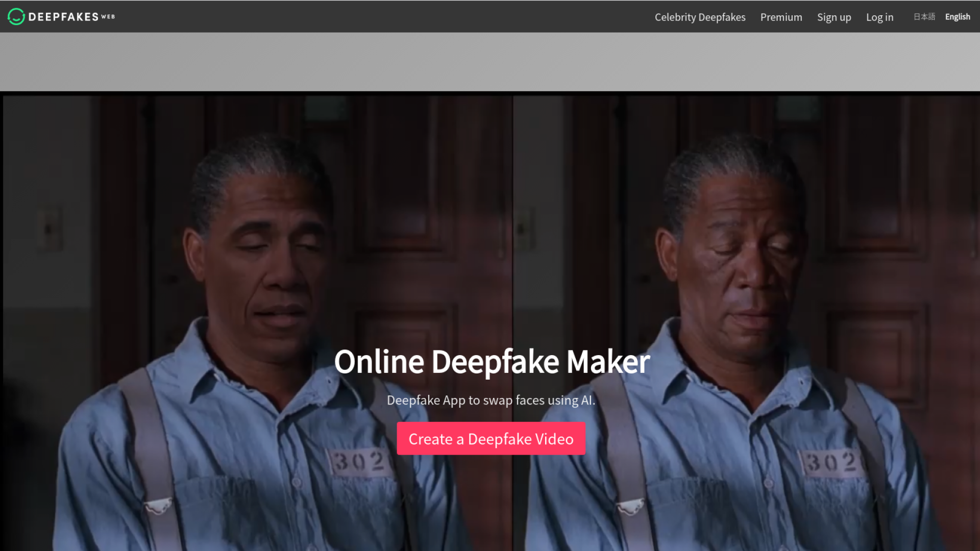The image size is (980, 551).
Task: Select the English language option
Action: tap(957, 17)
